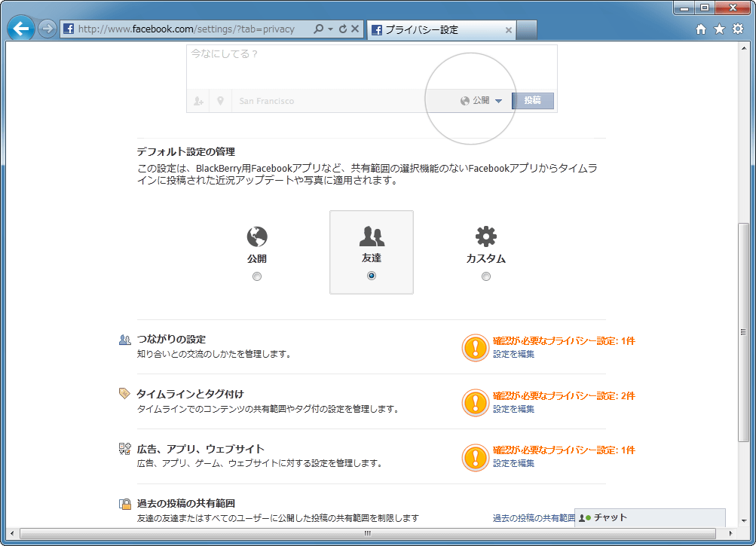Open Favorites with the star icon

point(719,29)
